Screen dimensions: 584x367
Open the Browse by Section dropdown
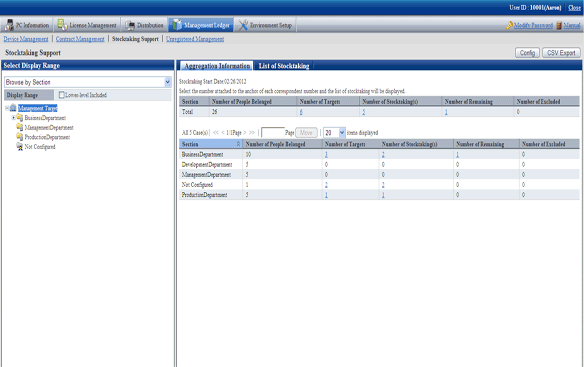point(88,82)
